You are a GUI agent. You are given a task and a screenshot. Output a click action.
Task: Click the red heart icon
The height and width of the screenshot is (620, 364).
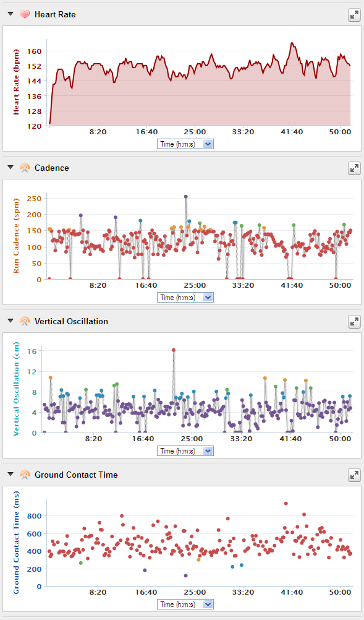coord(25,14)
